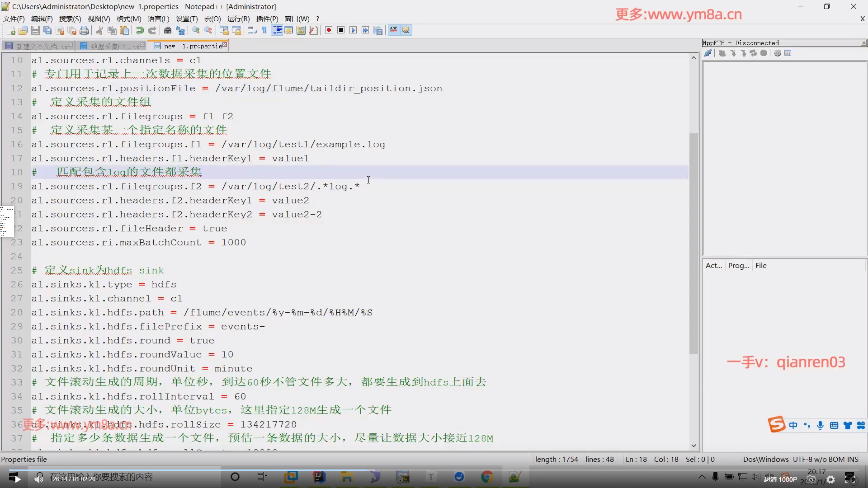Click the Zoom In toolbar icon
Screen dimensions: 868x488
click(196, 30)
